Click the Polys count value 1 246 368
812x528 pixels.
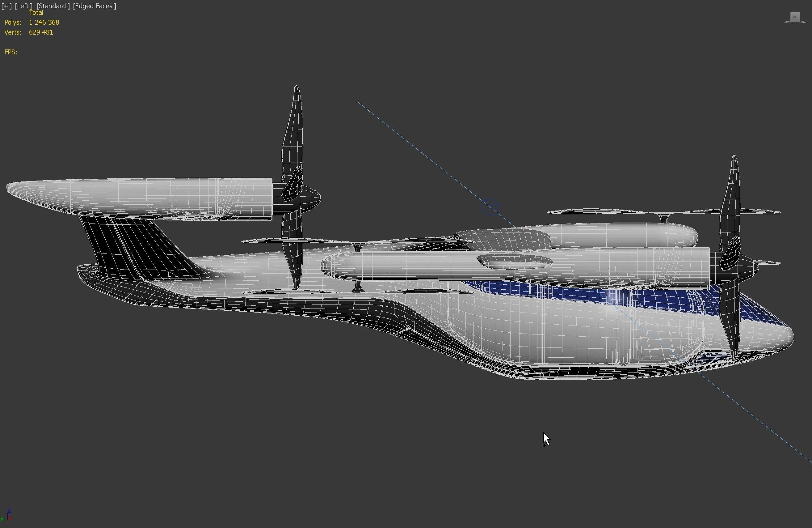pos(44,22)
